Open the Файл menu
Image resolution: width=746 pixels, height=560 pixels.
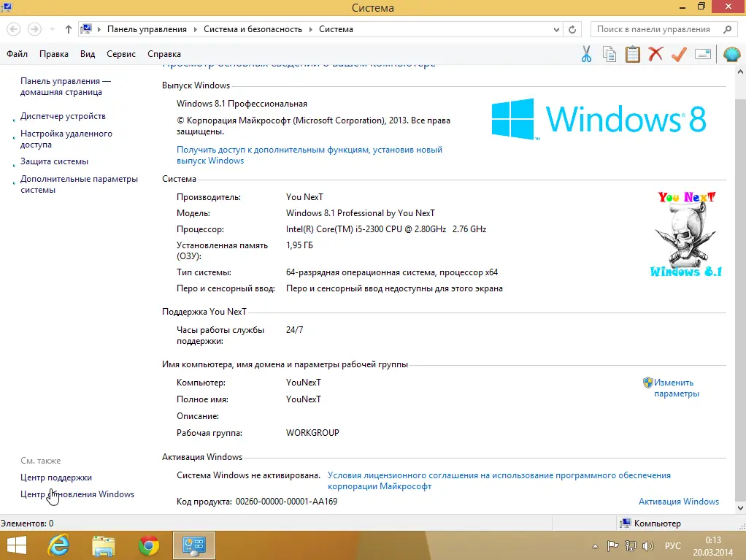[17, 54]
